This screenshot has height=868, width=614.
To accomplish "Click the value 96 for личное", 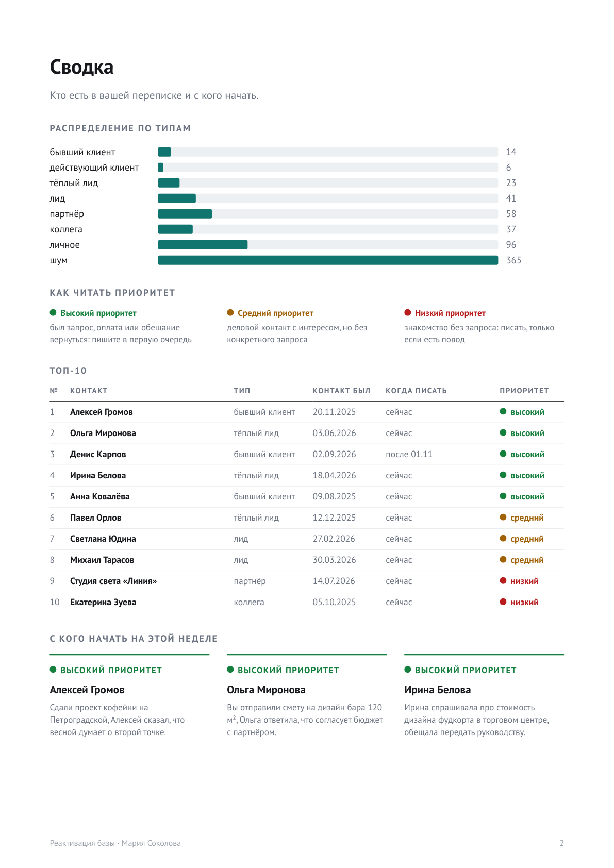I will [x=511, y=245].
